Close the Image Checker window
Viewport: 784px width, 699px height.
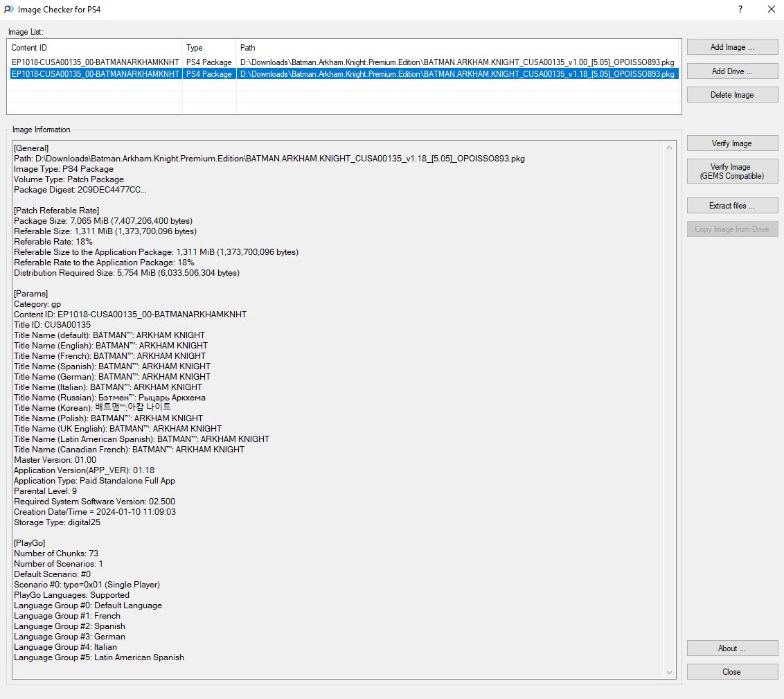tap(771, 10)
